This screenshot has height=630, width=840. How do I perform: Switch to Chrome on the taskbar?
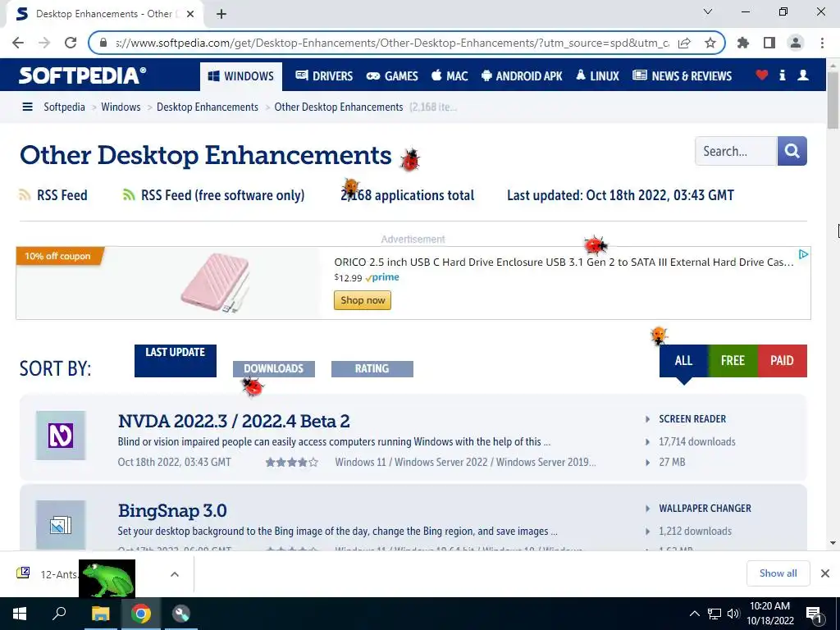[x=141, y=614]
